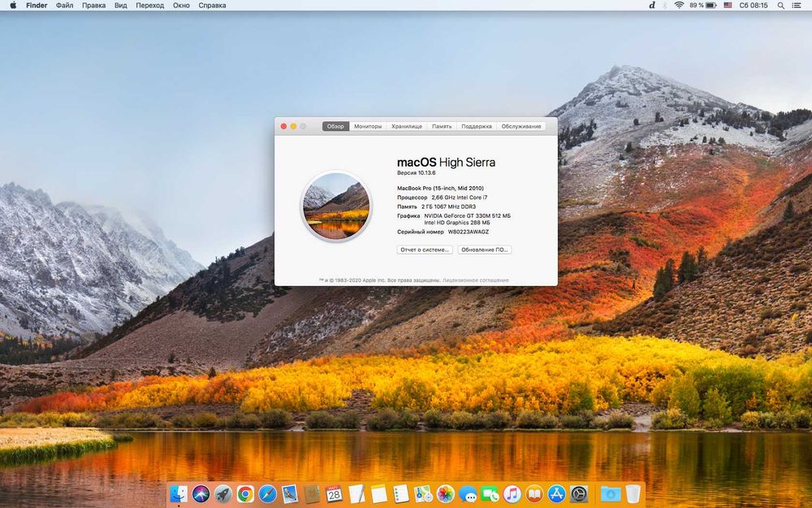Select the Обзор tab

(x=335, y=126)
